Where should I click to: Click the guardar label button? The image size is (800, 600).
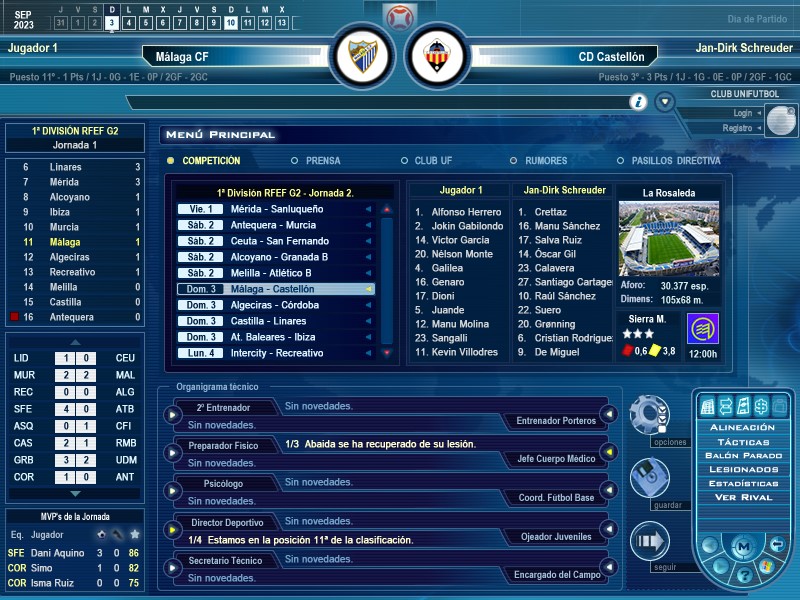click(668, 505)
